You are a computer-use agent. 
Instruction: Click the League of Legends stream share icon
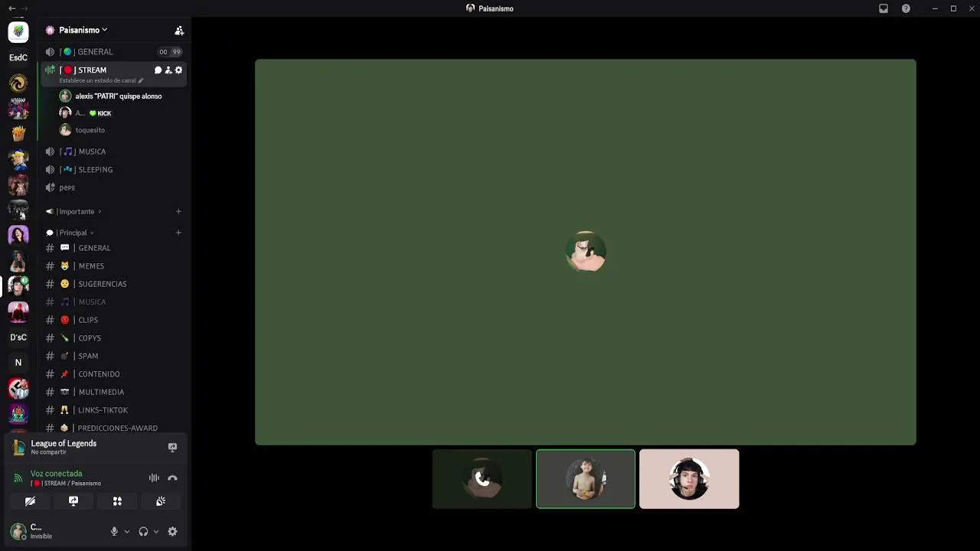172,447
